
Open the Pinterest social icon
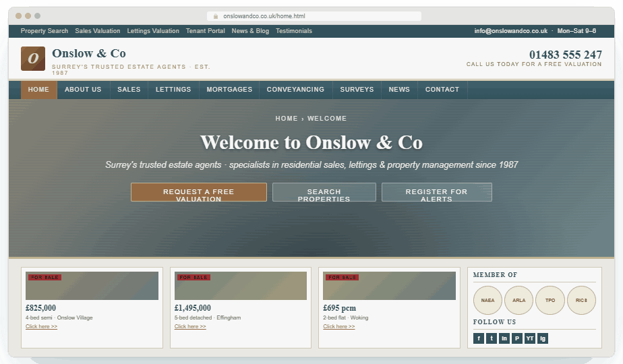[x=517, y=338]
